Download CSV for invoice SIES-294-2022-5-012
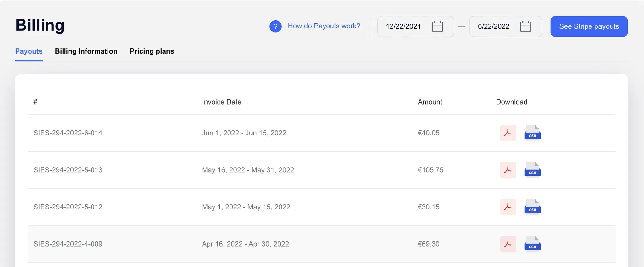This screenshot has width=644, height=267. 532,207
